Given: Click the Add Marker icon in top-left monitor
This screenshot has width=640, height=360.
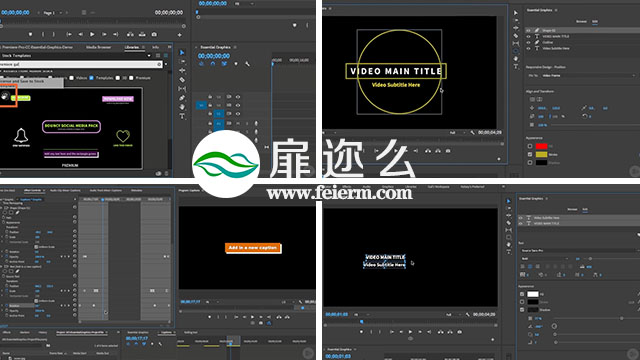Looking at the screenshot, I should coord(30,35).
